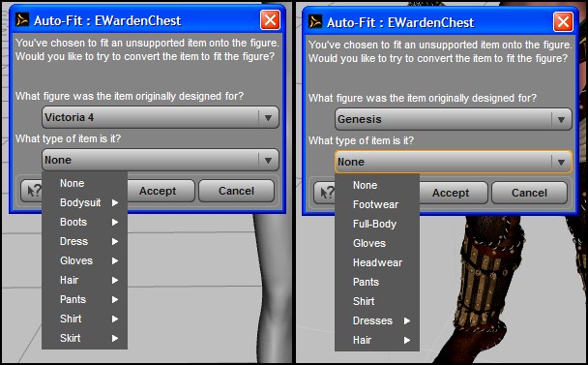
Task: Expand the Gloves submenu in the left list
Action: [x=85, y=260]
